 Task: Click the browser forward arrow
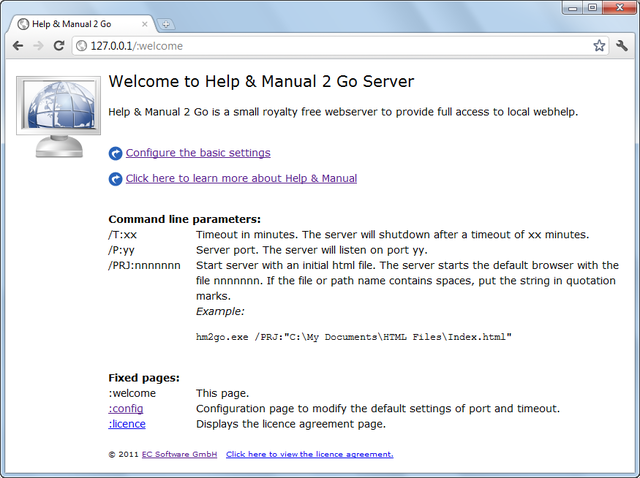click(x=38, y=46)
